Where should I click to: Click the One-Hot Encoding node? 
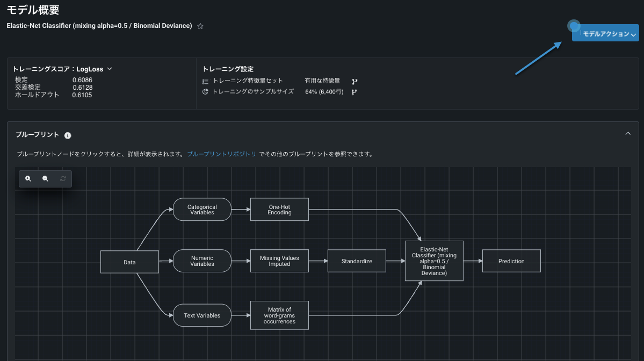pos(279,210)
